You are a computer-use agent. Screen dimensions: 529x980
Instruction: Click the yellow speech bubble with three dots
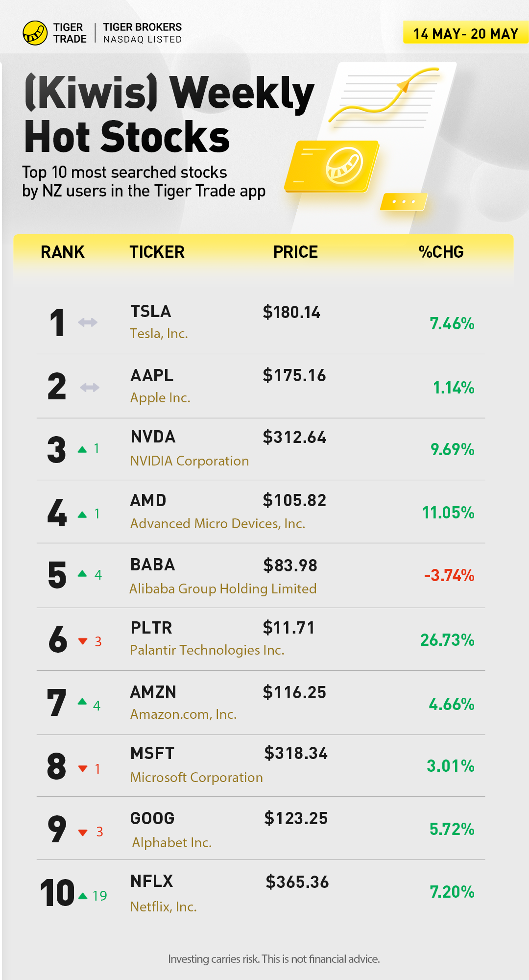pyautogui.click(x=404, y=201)
